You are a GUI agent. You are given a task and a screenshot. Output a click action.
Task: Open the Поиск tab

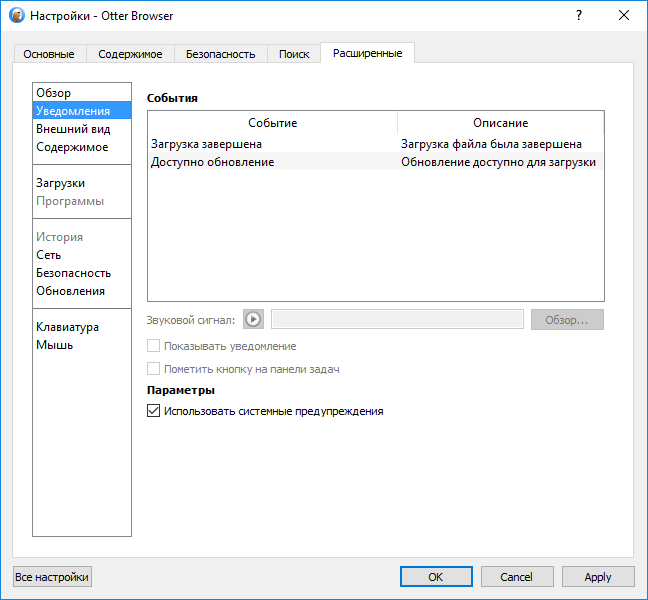tap(294, 54)
